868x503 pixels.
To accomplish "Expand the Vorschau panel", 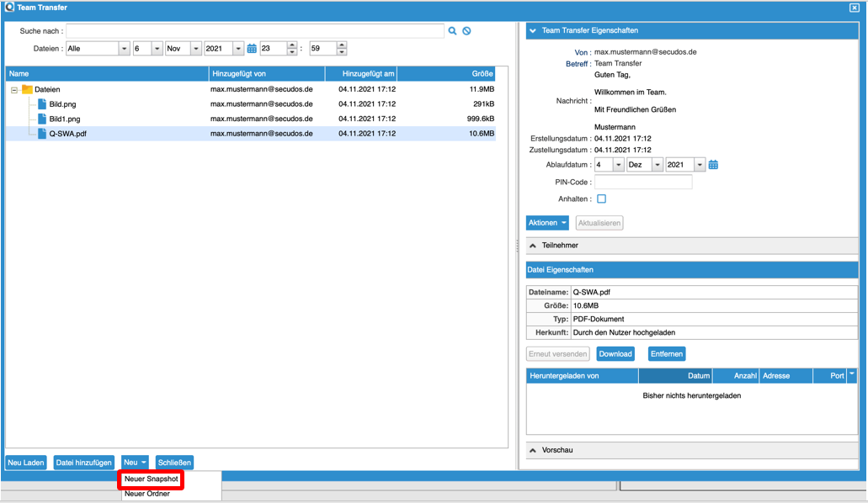I will [533, 451].
